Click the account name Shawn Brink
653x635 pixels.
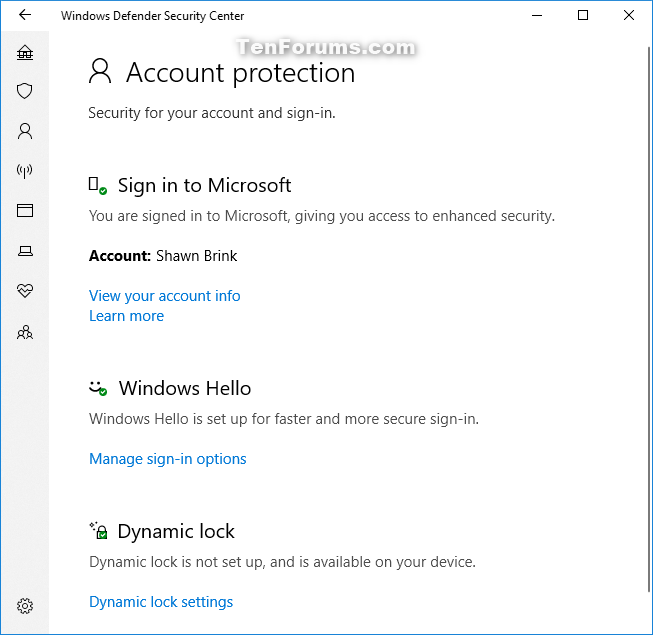click(197, 256)
